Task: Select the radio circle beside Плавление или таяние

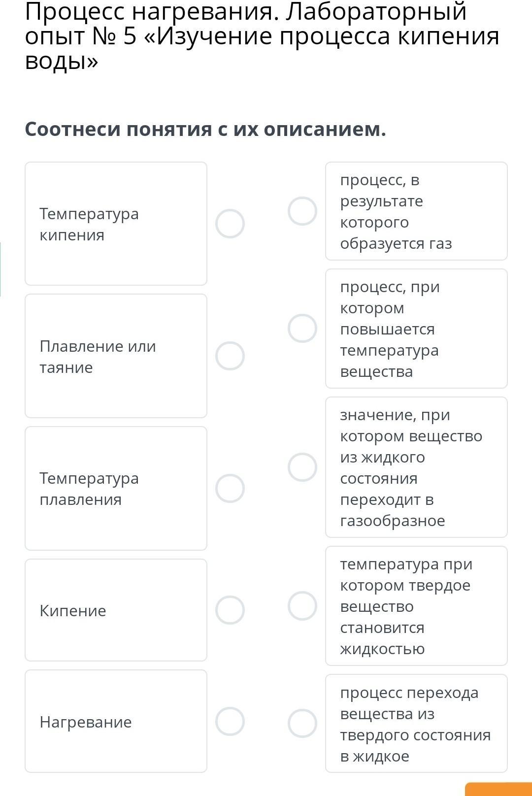Action: point(230,356)
